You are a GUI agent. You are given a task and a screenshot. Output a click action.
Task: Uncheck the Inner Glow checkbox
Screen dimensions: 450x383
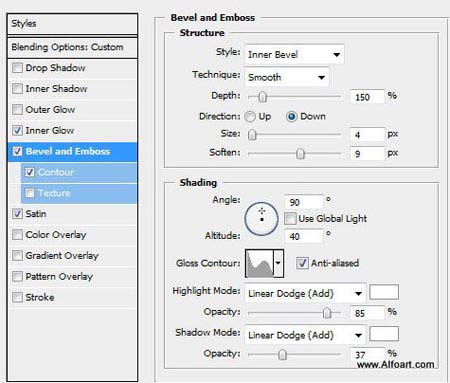17,130
